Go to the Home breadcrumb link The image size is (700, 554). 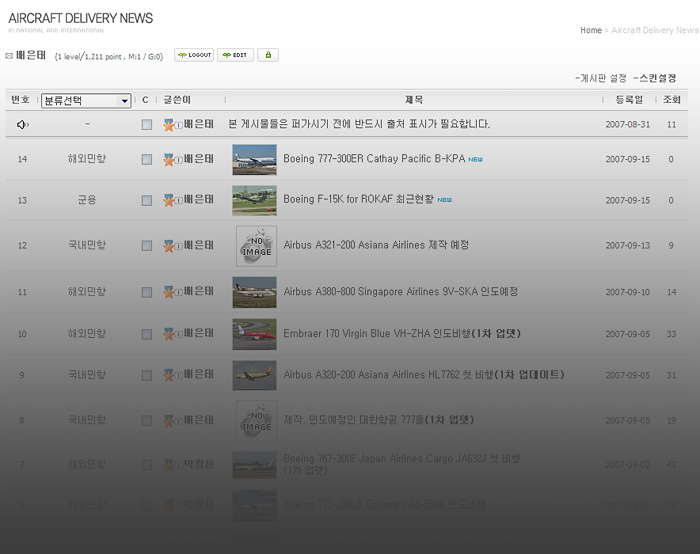pyautogui.click(x=591, y=30)
